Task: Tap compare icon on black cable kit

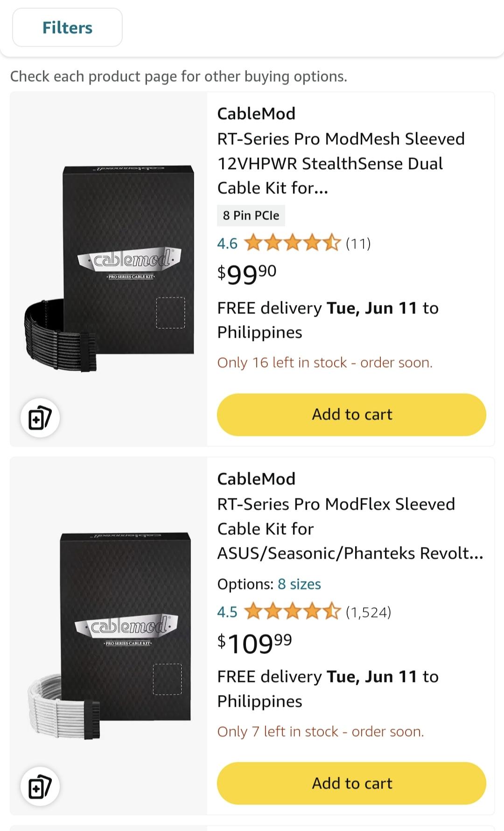Action: click(40, 418)
